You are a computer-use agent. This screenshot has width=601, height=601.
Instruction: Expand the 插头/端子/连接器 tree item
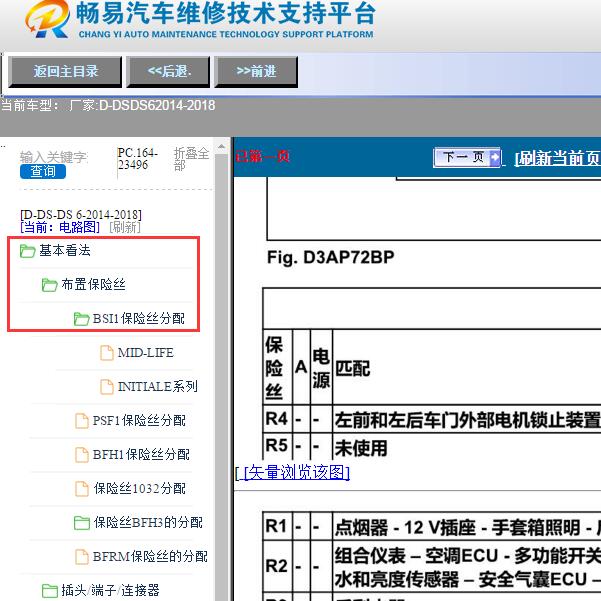(110, 590)
